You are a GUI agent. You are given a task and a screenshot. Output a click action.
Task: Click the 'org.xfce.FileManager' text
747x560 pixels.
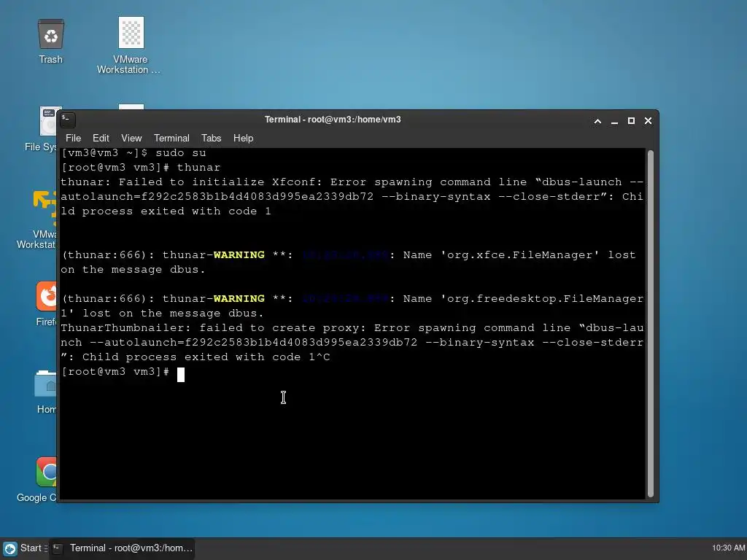519,254
